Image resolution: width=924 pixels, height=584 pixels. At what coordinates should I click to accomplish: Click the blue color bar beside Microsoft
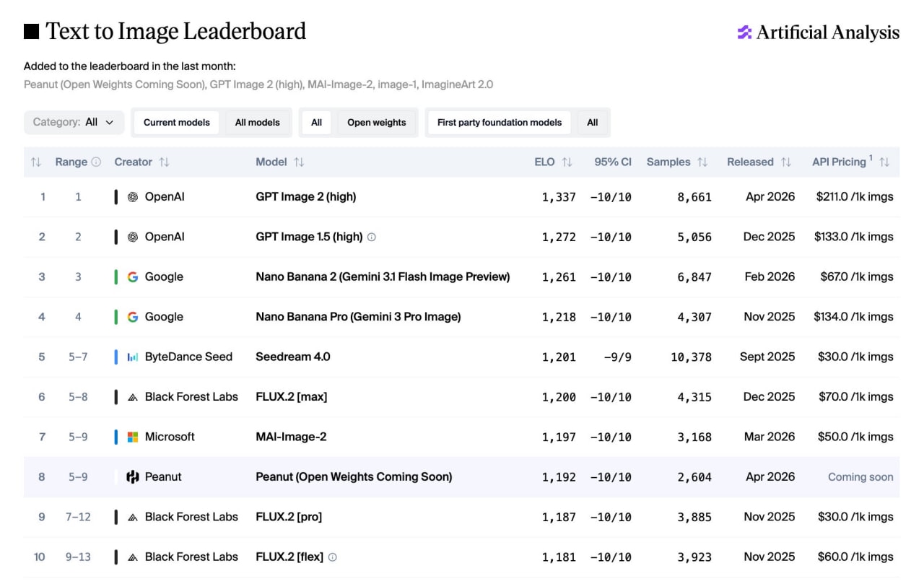pos(115,437)
